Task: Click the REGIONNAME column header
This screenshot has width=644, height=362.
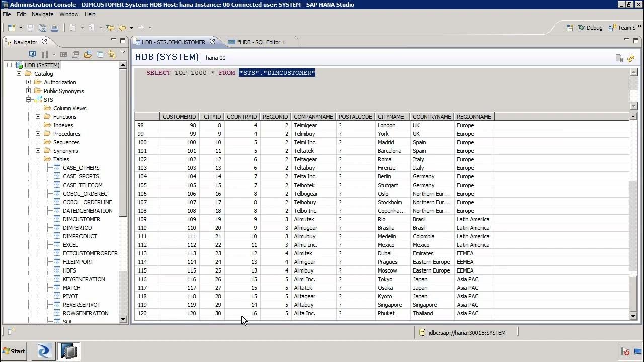Action: point(474,117)
